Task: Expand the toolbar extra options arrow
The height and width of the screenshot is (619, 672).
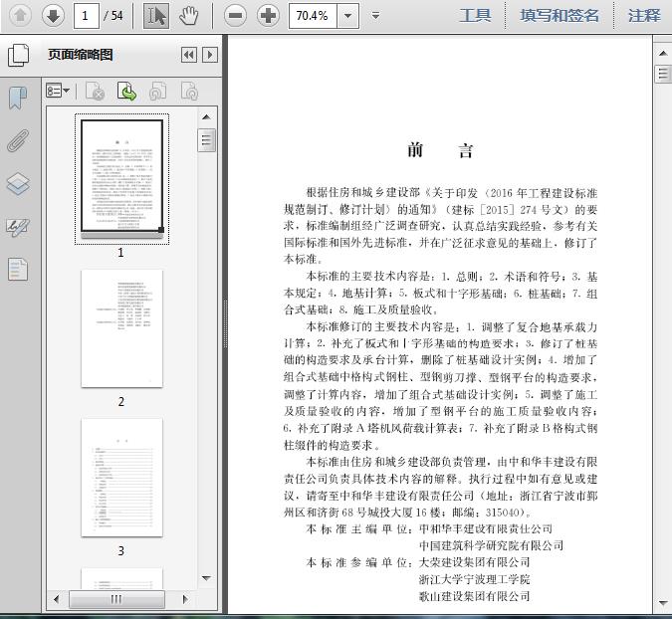Action: 375,16
